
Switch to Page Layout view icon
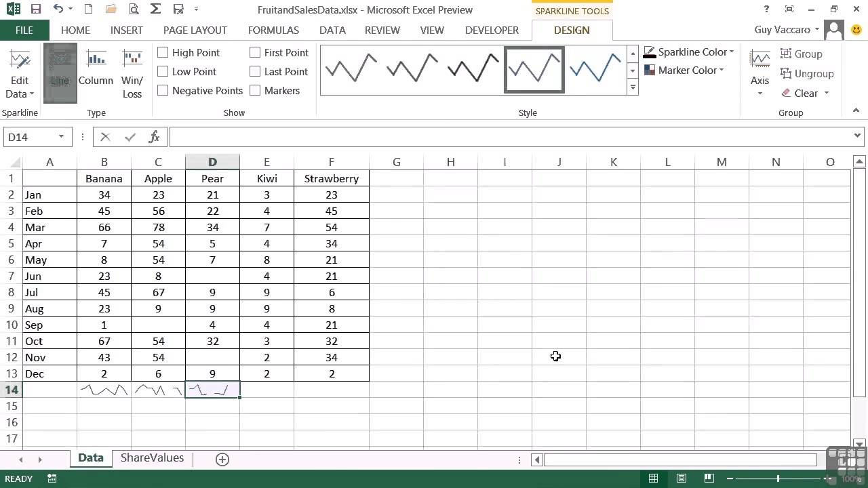[x=682, y=479]
